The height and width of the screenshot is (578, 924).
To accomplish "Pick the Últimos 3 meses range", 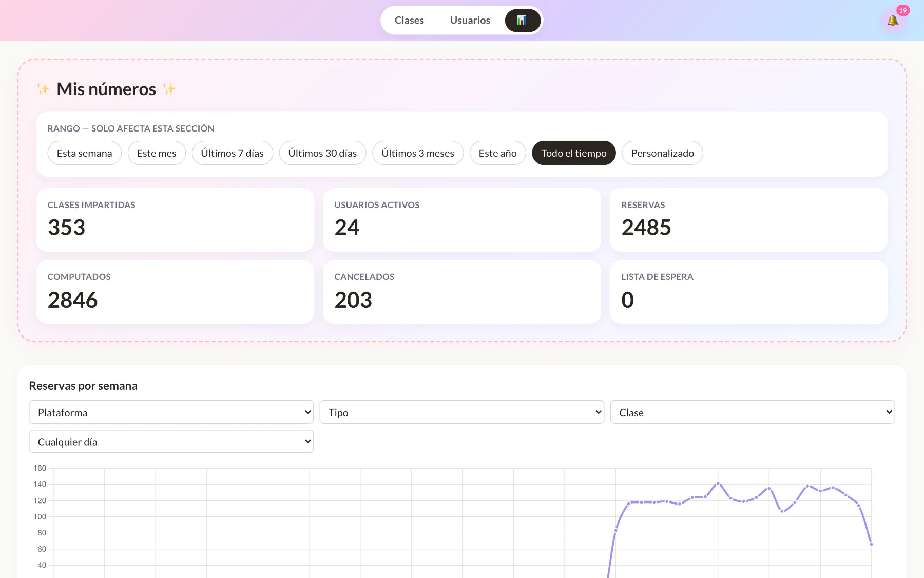I will coord(418,153).
